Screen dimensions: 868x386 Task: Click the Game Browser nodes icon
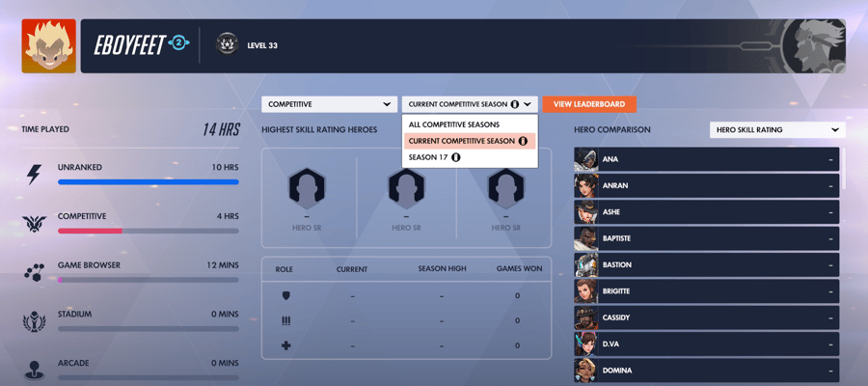[x=34, y=272]
